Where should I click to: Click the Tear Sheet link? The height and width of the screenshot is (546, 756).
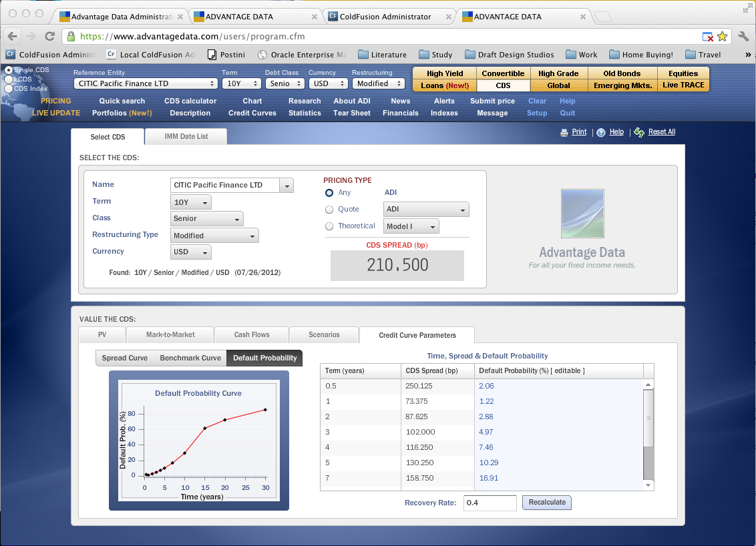tap(352, 113)
